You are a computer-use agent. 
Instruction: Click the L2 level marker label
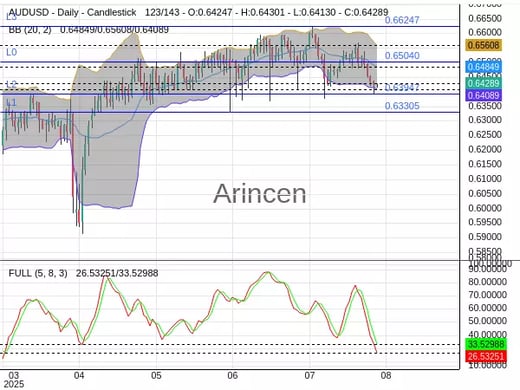point(11,84)
